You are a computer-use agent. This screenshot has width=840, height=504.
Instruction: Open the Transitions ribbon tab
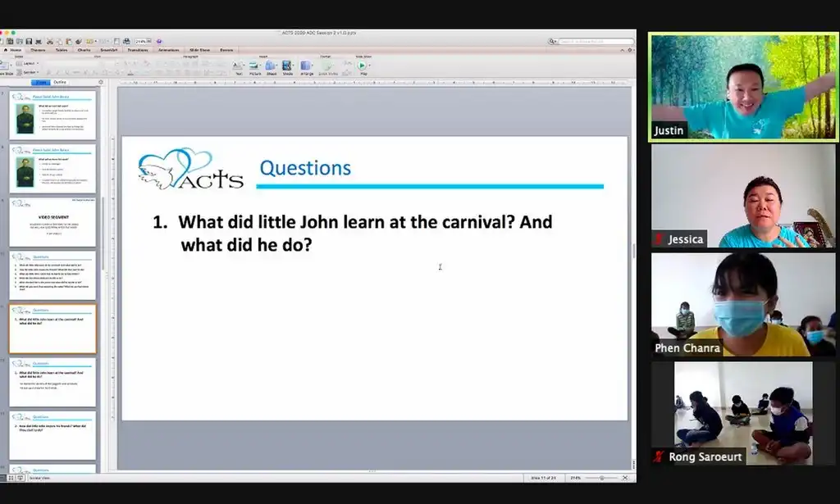coord(138,50)
